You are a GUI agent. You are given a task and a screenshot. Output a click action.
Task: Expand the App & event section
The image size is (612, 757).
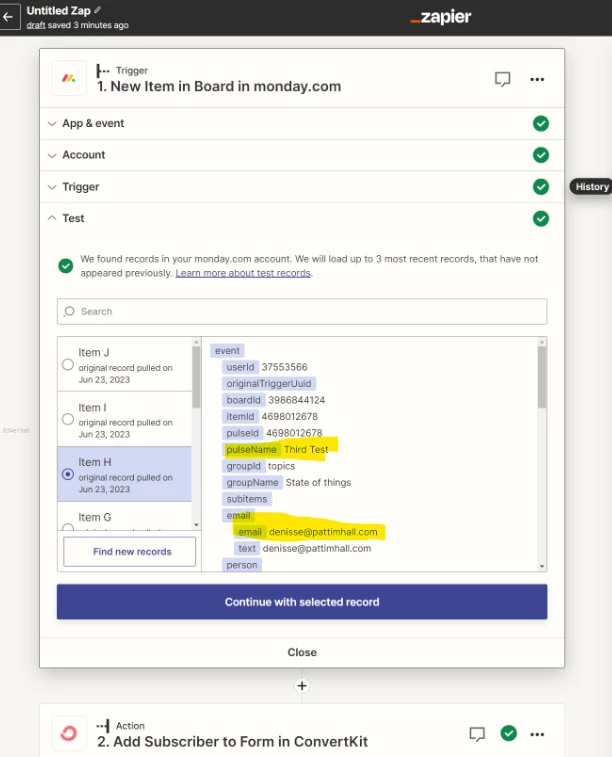point(52,124)
